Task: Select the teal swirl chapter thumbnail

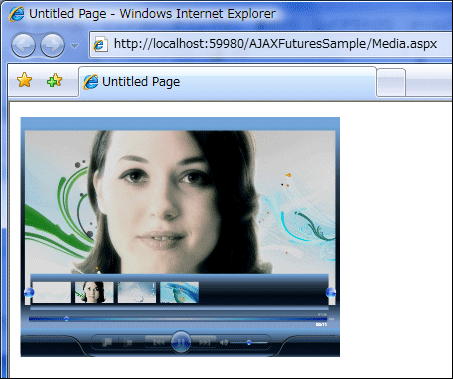Action: point(180,292)
